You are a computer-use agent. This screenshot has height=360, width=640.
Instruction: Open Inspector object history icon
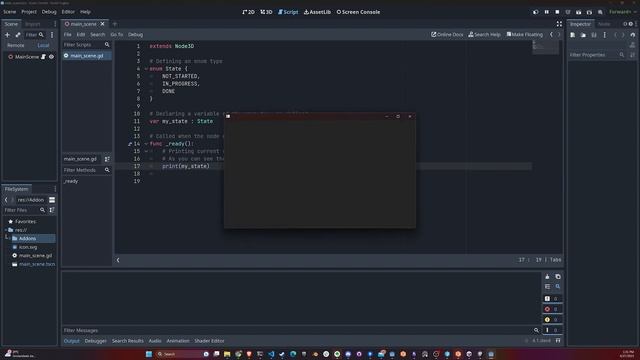coord(633,35)
